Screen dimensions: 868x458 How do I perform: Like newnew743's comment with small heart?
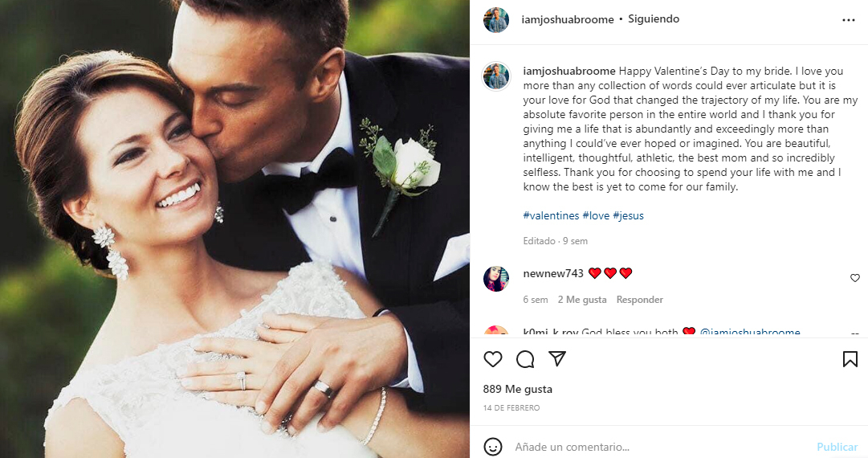(x=854, y=278)
